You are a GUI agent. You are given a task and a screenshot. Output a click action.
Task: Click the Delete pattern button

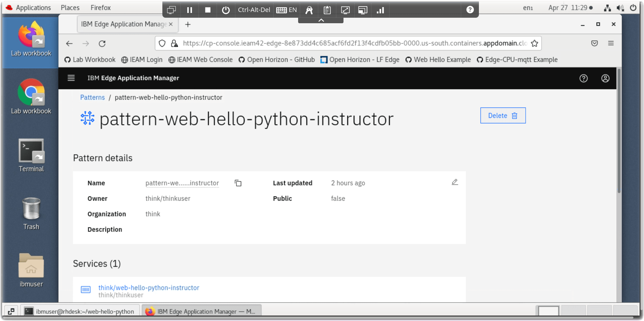point(503,115)
